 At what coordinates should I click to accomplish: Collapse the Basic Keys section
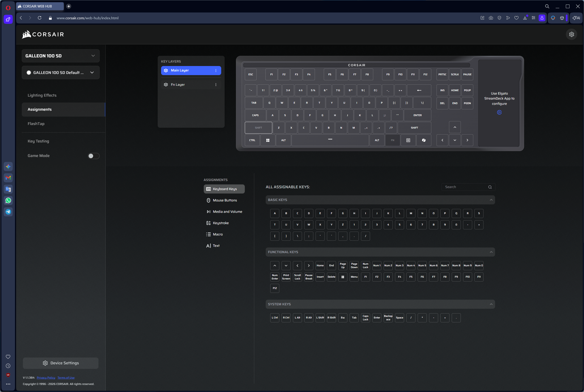(x=491, y=200)
